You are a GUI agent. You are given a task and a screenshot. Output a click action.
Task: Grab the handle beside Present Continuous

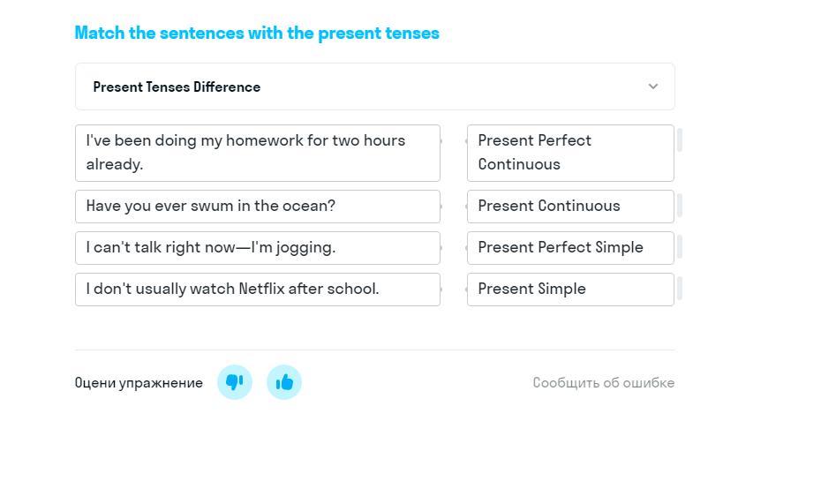(x=680, y=206)
